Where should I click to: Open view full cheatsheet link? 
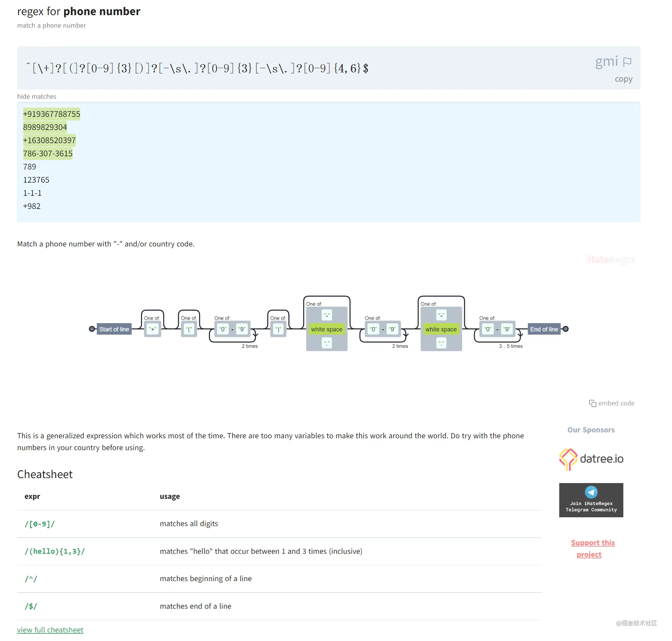tap(50, 630)
